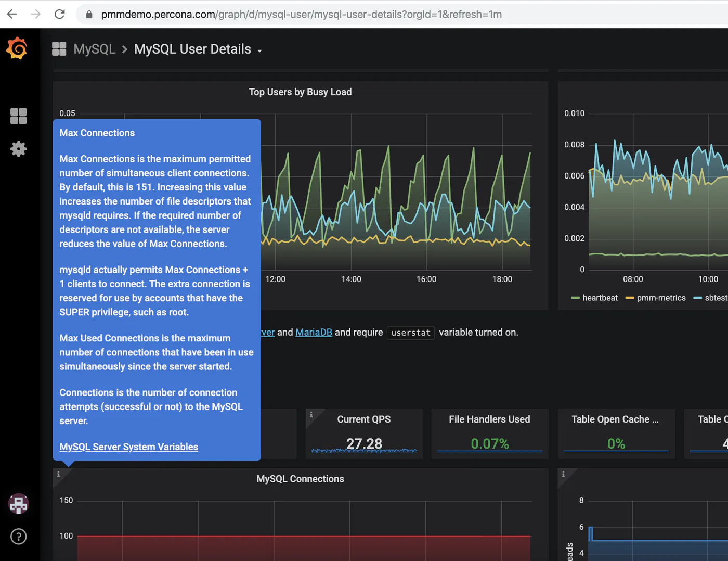728x561 pixels.
Task: Open the MySQL Connections panel title menu
Action: point(300,479)
